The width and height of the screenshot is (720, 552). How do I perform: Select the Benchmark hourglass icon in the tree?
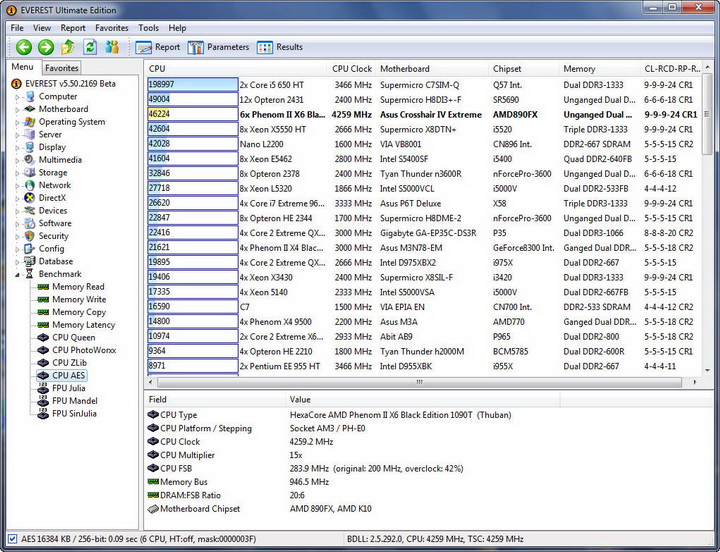coord(30,274)
